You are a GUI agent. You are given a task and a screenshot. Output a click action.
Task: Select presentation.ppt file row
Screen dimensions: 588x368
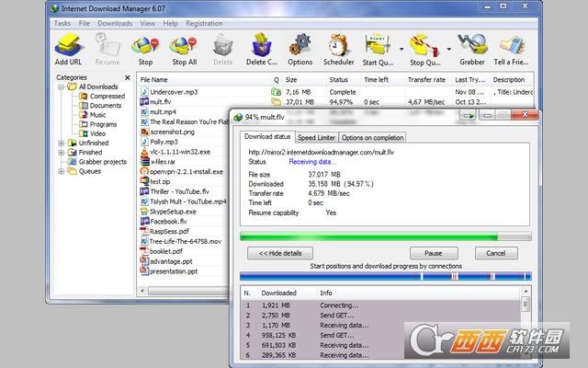174,271
